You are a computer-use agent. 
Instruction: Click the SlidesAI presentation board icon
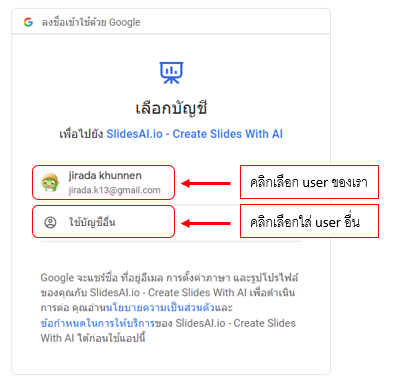(x=171, y=72)
